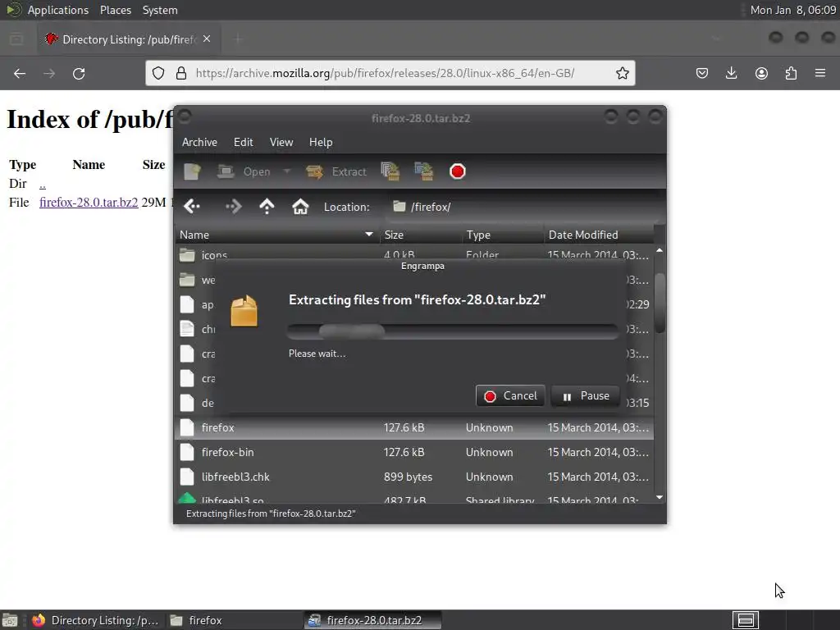Click the Extract toolbar button

[x=336, y=171]
